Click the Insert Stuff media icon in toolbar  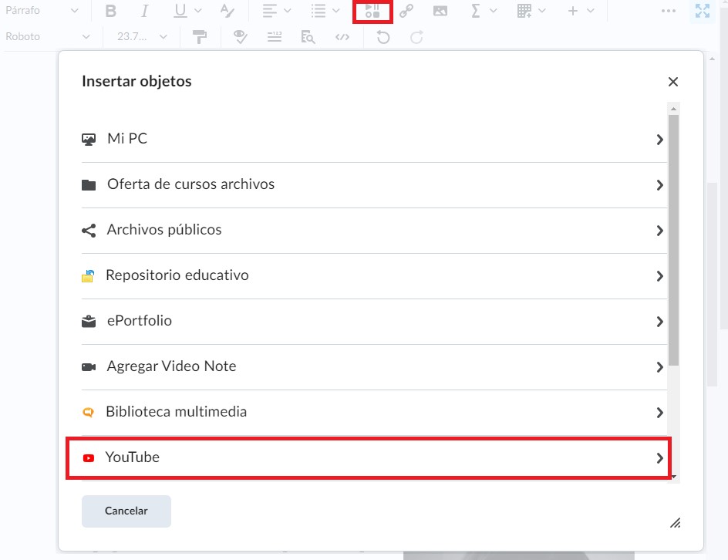[x=372, y=11]
